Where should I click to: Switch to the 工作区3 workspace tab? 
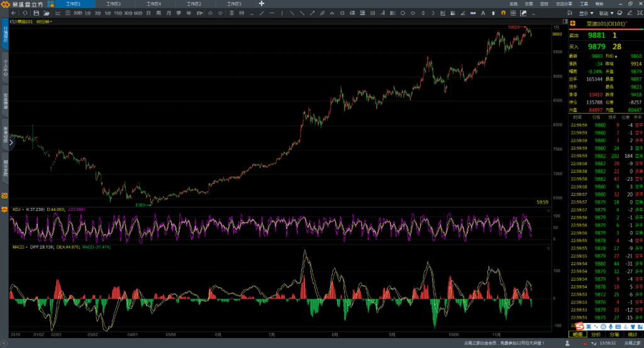point(113,4)
